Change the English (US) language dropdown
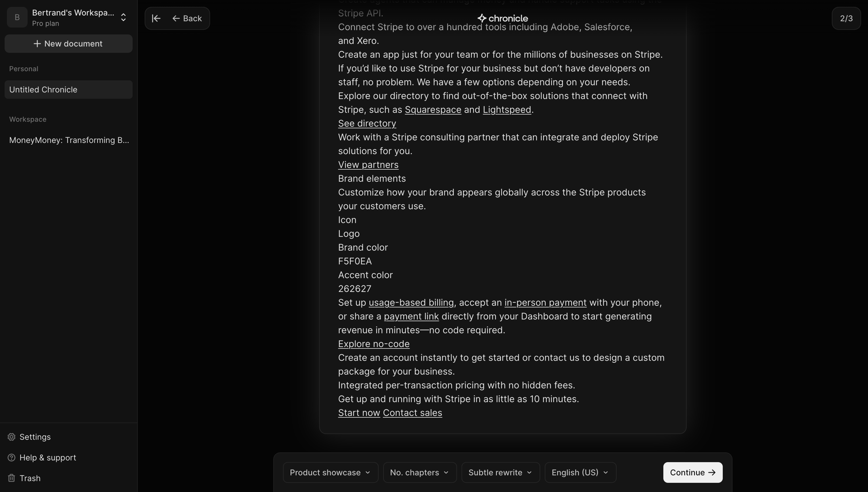The height and width of the screenshot is (492, 868). tap(580, 472)
